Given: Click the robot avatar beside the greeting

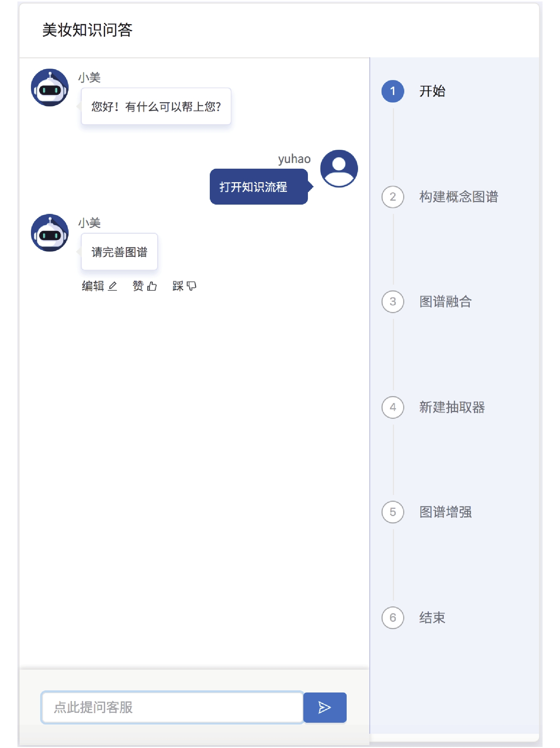Looking at the screenshot, I should click(50, 88).
